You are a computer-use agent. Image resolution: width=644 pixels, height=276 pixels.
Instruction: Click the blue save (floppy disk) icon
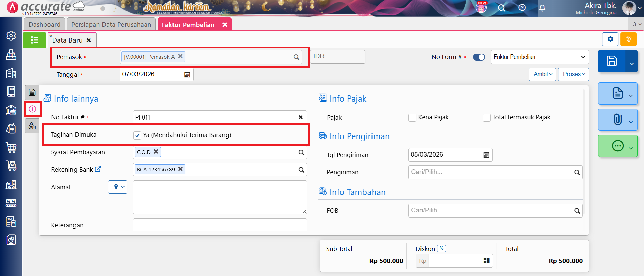point(611,61)
